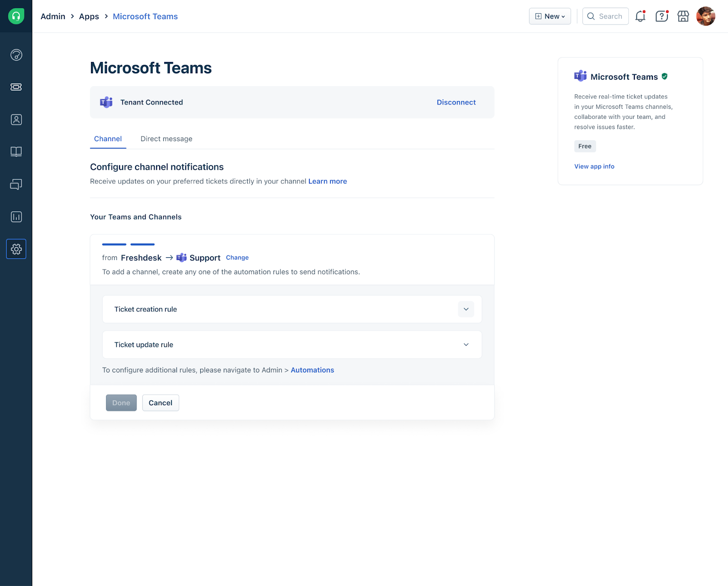Image resolution: width=728 pixels, height=586 pixels.
Task: Open the Tickets sidebar icon
Action: point(16,87)
